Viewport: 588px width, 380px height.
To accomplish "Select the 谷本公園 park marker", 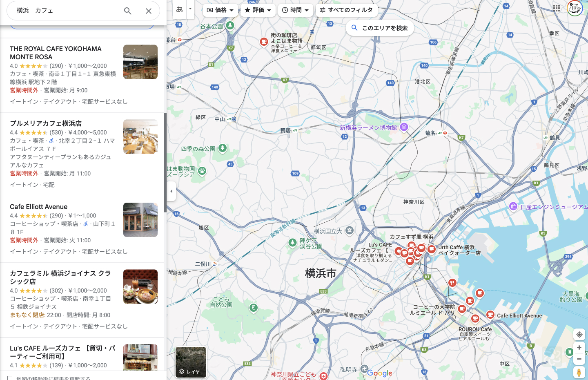I will tap(230, 26).
